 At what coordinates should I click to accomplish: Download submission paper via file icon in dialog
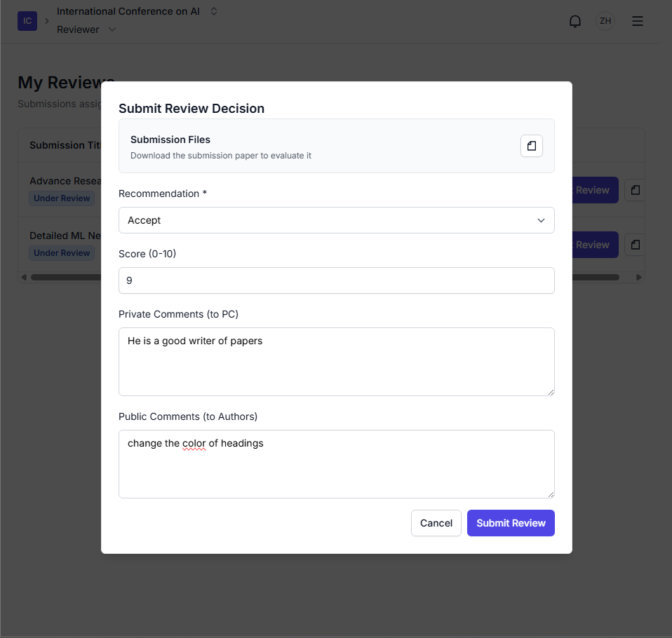tap(531, 146)
